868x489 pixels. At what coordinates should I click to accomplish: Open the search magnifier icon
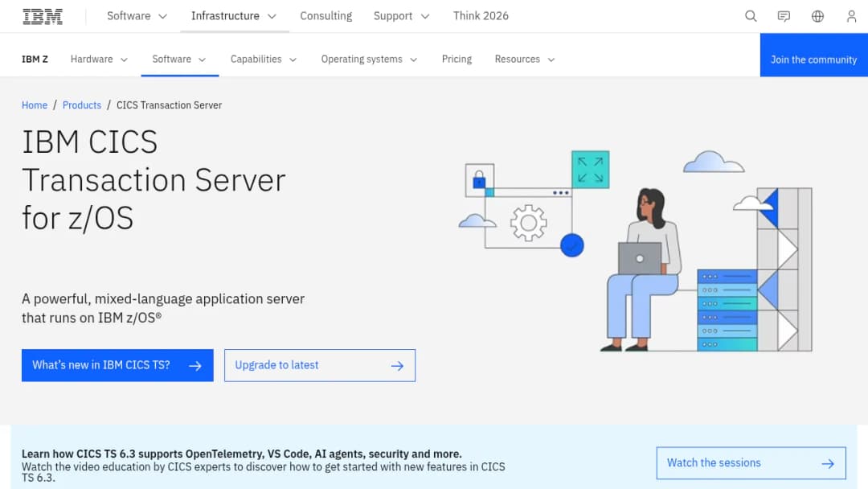[x=751, y=16]
